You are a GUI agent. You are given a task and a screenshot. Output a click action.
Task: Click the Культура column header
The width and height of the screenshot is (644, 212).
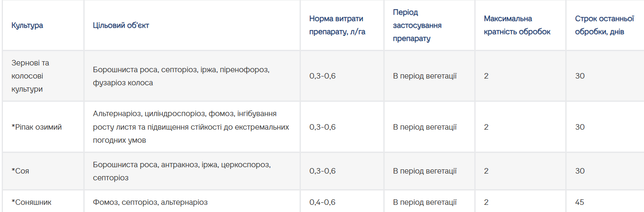(27, 25)
